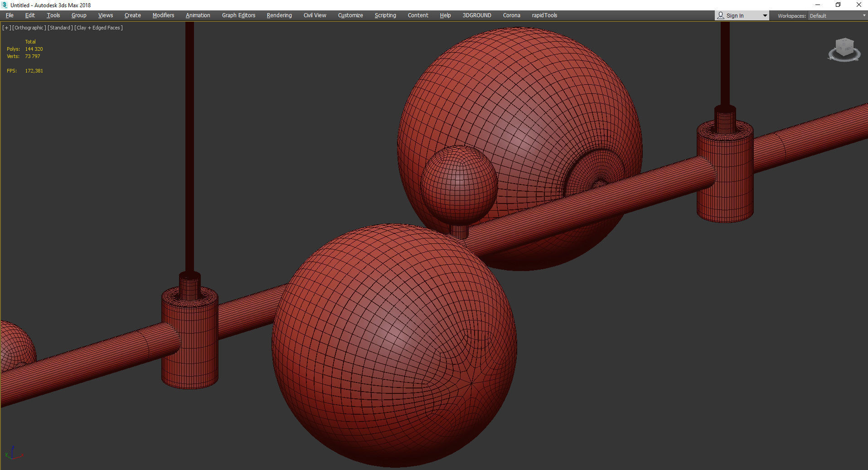
Task: Open the [Orthographic] viewport view menu
Action: (29, 28)
